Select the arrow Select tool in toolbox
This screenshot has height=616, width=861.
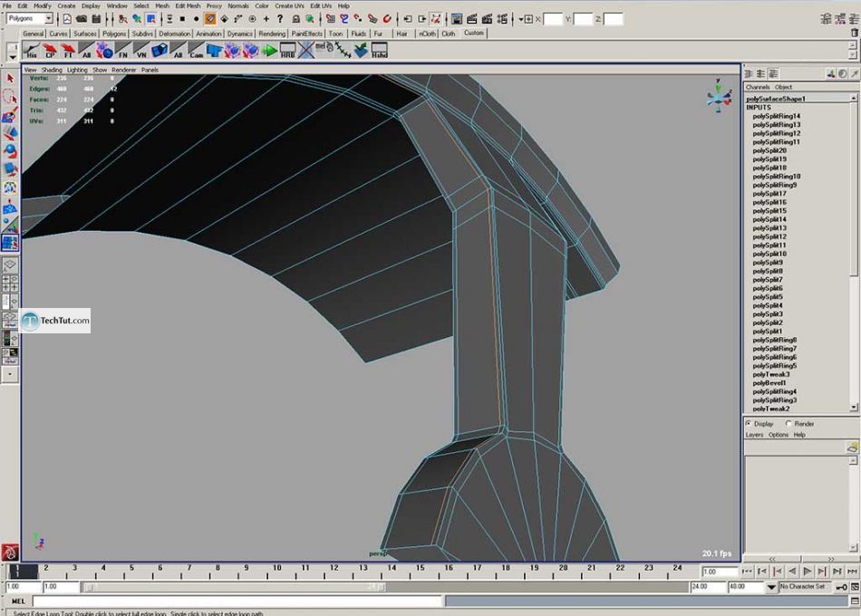click(10, 79)
